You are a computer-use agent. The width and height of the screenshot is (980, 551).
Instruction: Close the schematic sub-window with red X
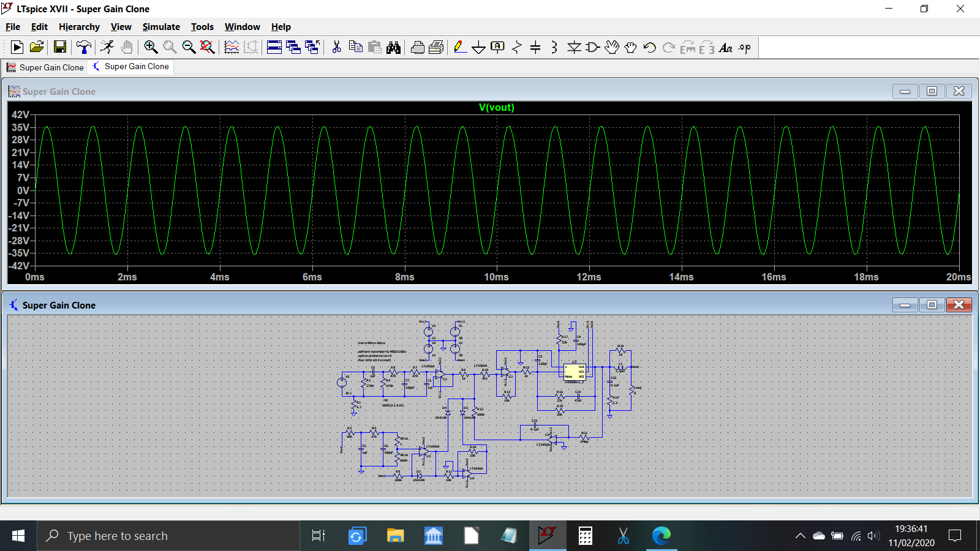959,305
